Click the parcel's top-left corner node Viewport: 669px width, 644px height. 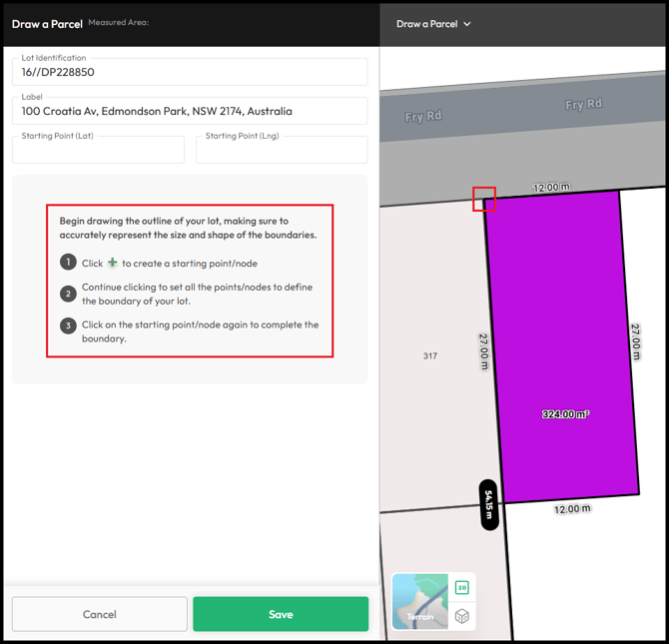click(484, 199)
